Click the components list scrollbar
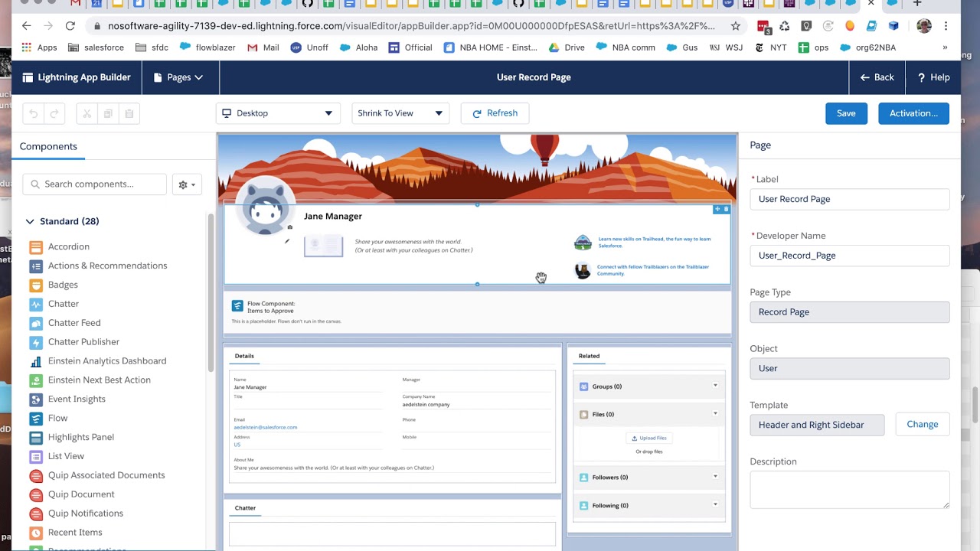This screenshot has width=980, height=551. (211, 293)
